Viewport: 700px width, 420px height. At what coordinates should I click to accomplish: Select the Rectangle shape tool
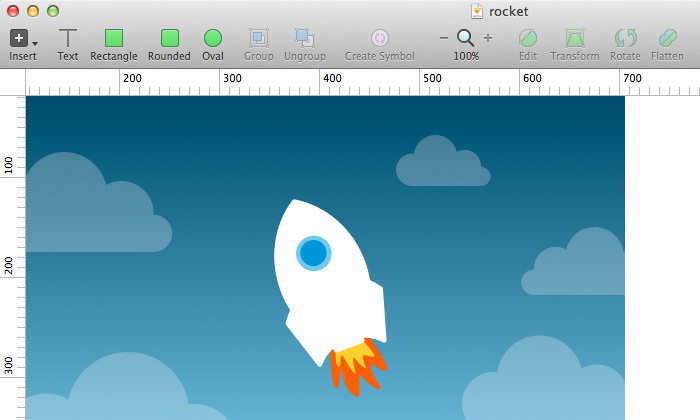[x=113, y=39]
